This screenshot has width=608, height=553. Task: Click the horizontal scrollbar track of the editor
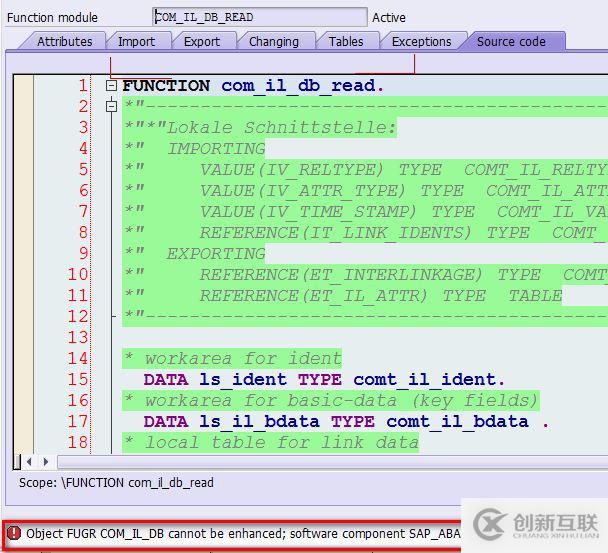[333, 462]
